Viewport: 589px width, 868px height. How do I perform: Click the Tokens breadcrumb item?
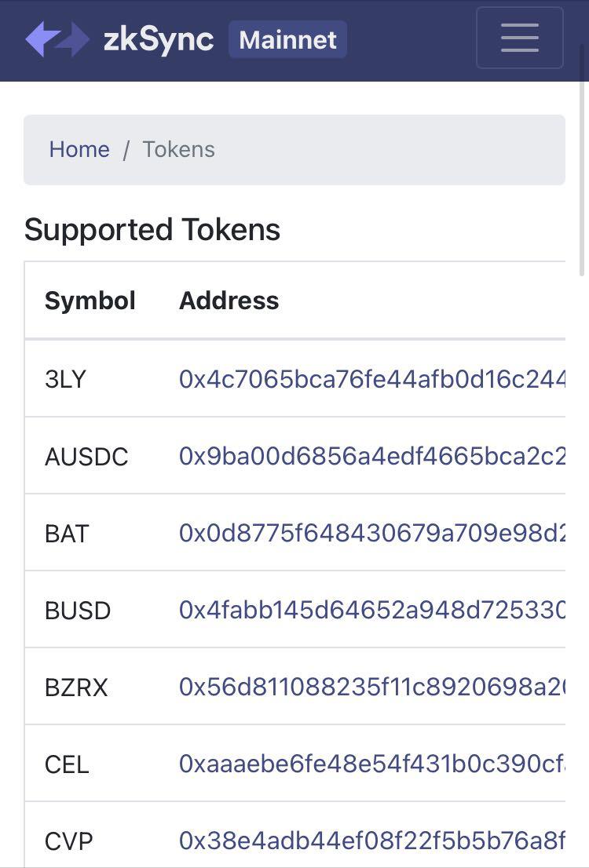point(179,149)
